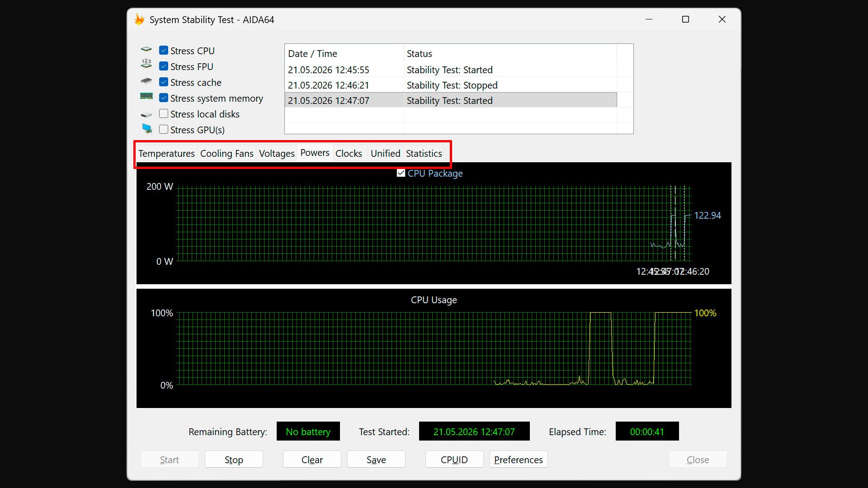Image resolution: width=868 pixels, height=488 pixels.
Task: Open the Clocks tab
Action: 349,154
